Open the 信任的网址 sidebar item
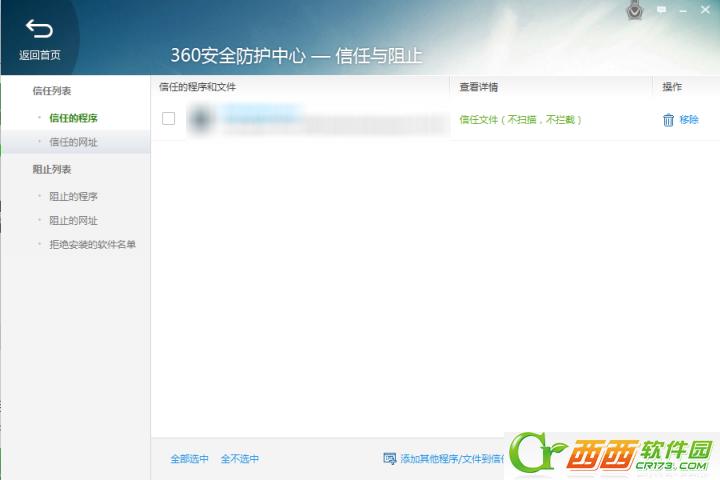Image resolution: width=720 pixels, height=480 pixels. point(73,142)
